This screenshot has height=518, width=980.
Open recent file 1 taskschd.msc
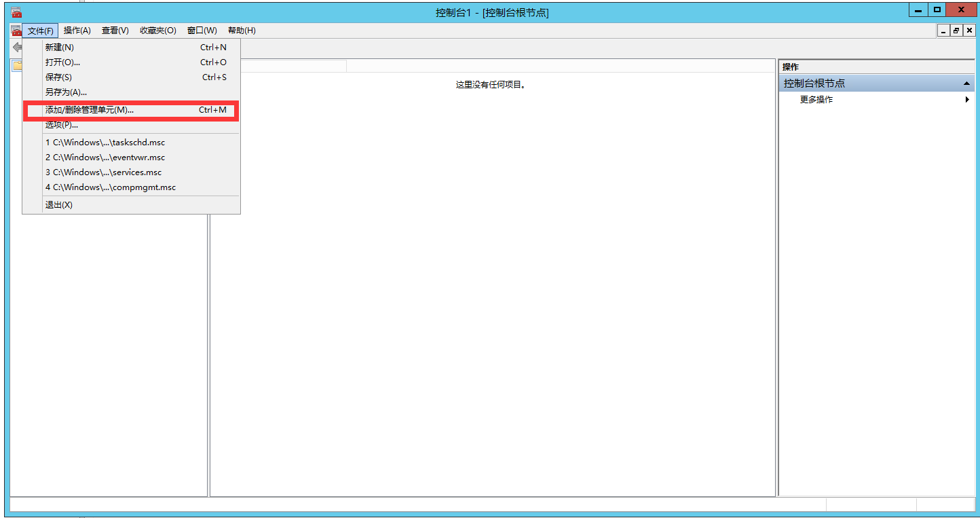132,143
